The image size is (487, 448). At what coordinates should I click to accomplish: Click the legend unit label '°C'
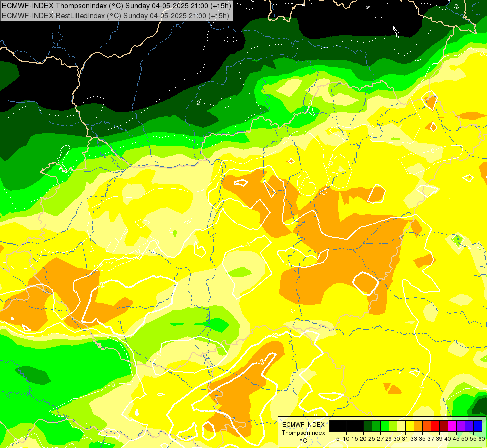pyautogui.click(x=303, y=441)
